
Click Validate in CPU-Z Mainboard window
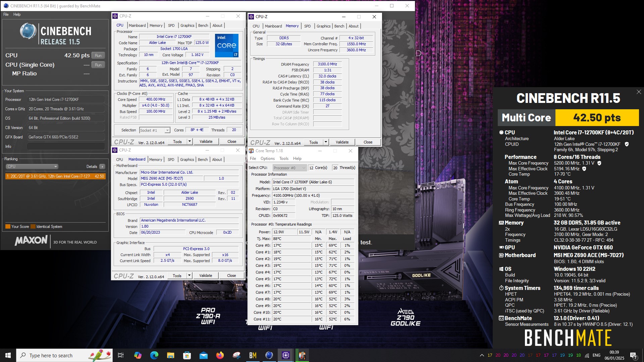pyautogui.click(x=206, y=276)
